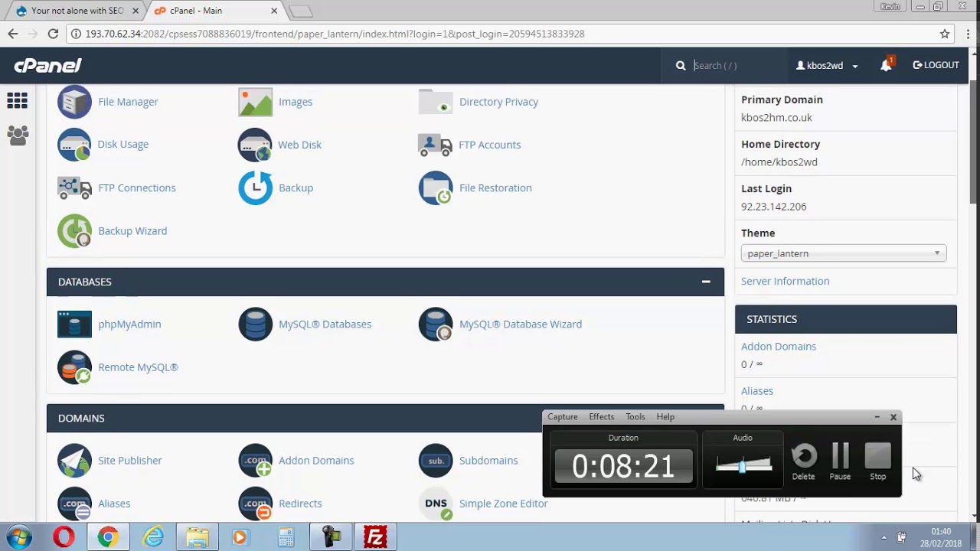
Task: Open a new browser tab
Action: click(300, 11)
